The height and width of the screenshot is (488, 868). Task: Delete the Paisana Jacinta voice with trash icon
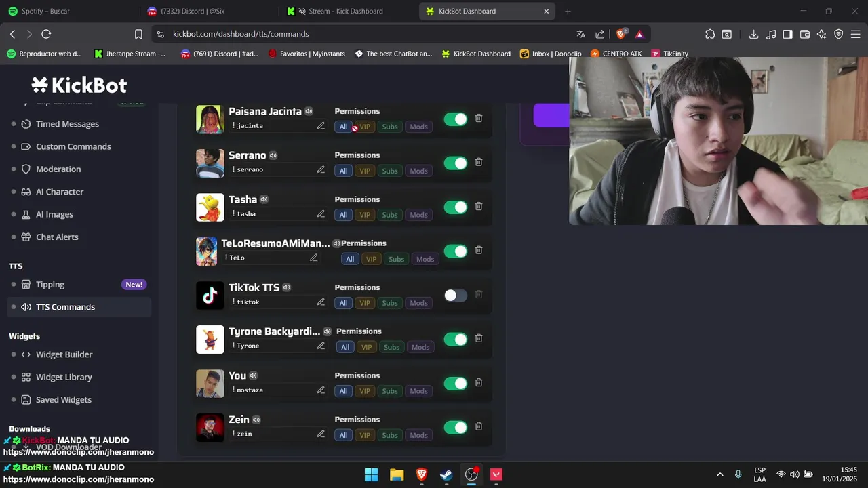click(x=479, y=118)
